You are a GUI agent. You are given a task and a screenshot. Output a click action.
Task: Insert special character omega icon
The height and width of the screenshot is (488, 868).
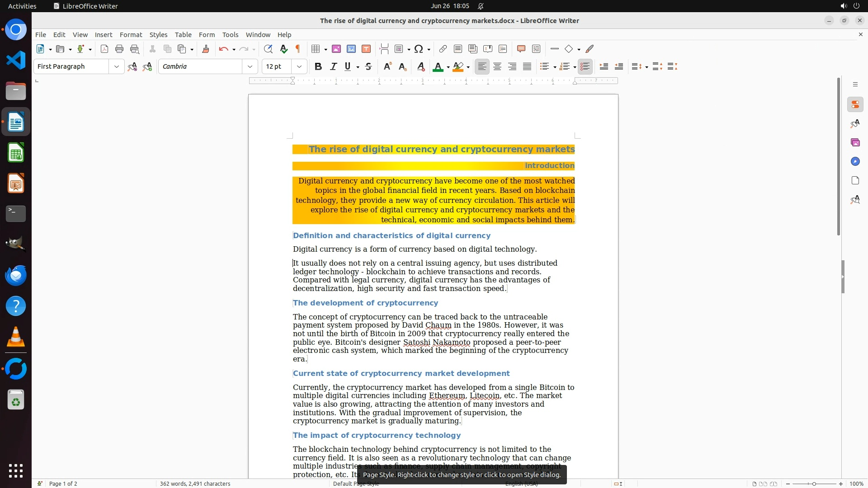pos(419,49)
